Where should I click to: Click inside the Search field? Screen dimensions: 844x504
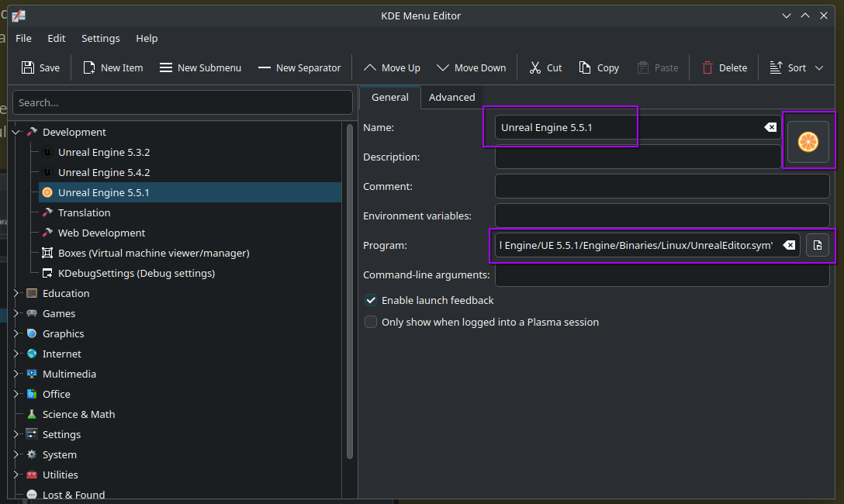click(182, 102)
